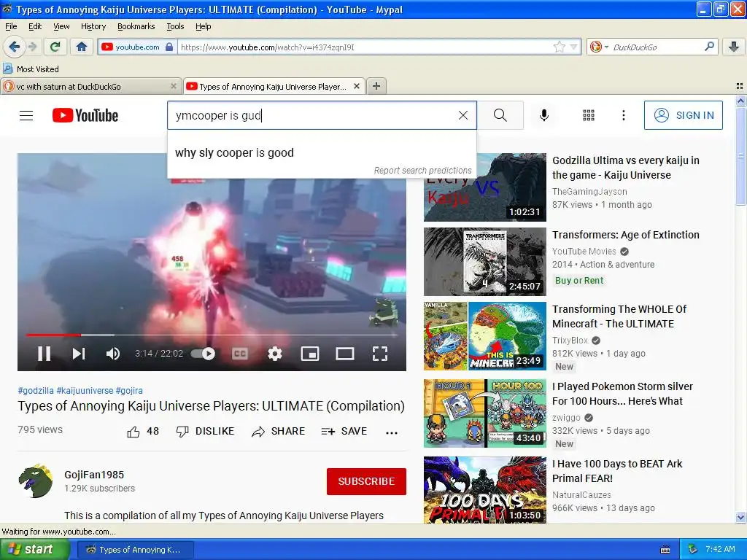
Task: Open the YouTube apps grid icon
Action: (589, 115)
